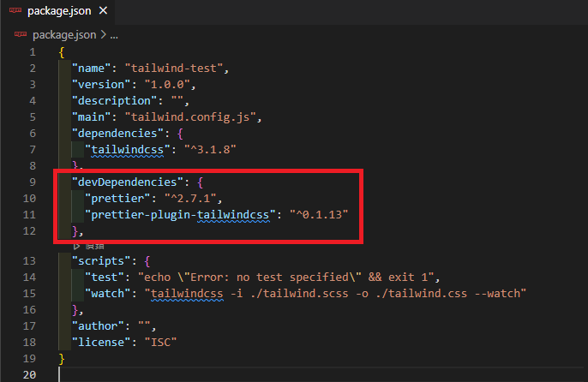The image size is (588, 382).
Task: Select line number 1 in the gutter
Action: tap(33, 52)
